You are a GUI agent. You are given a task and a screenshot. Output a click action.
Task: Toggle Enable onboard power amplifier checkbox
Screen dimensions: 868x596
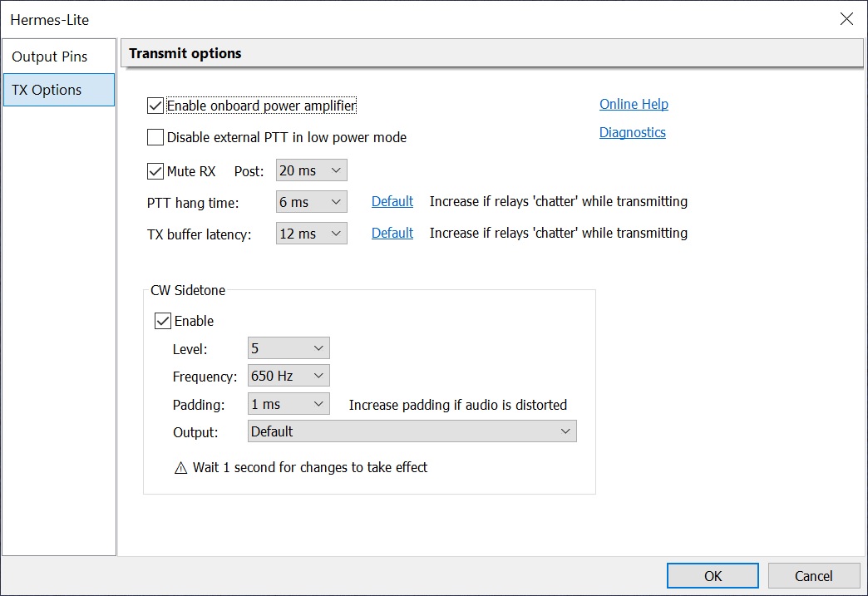155,106
